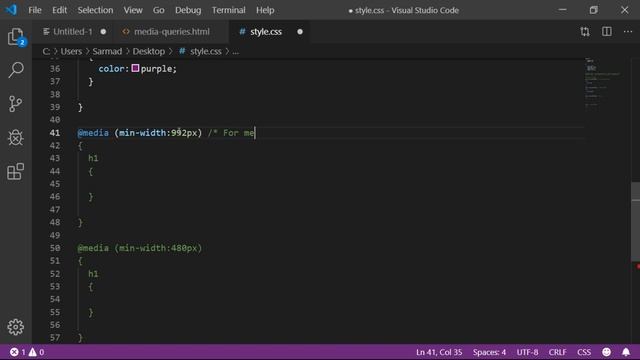The height and width of the screenshot is (360, 640).
Task: Open the Debug view bug icon
Action: coord(16,138)
